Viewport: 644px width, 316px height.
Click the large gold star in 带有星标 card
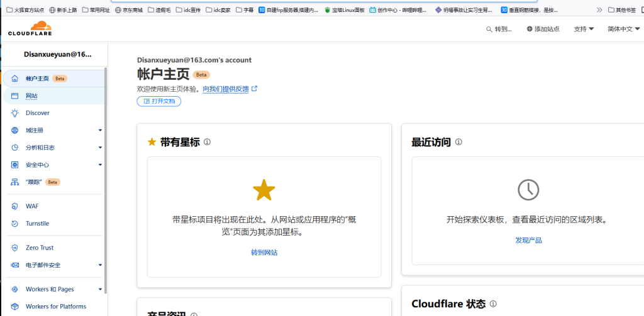(264, 190)
